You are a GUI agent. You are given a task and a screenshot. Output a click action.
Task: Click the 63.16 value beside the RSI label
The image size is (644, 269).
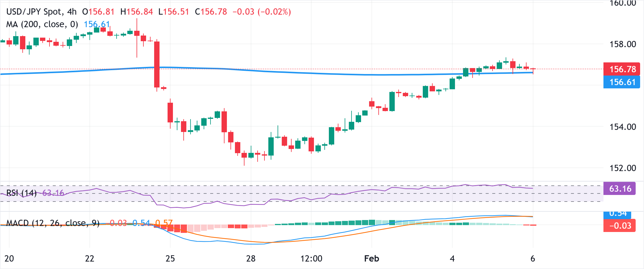(53, 193)
